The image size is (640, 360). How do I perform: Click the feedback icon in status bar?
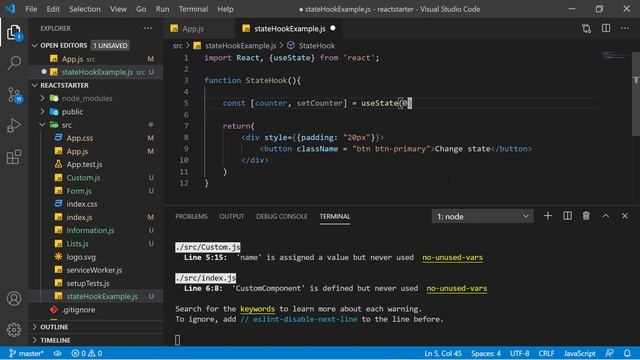pos(609,353)
